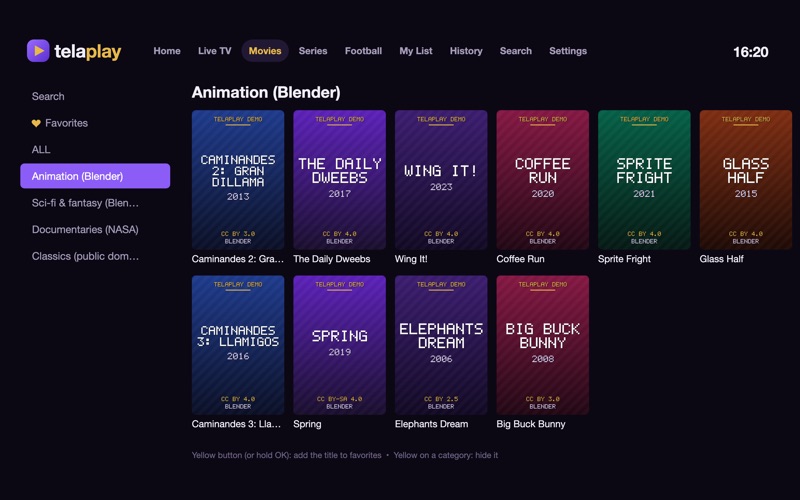This screenshot has width=800, height=500.
Task: Open My List in top navigation
Action: 416,51
